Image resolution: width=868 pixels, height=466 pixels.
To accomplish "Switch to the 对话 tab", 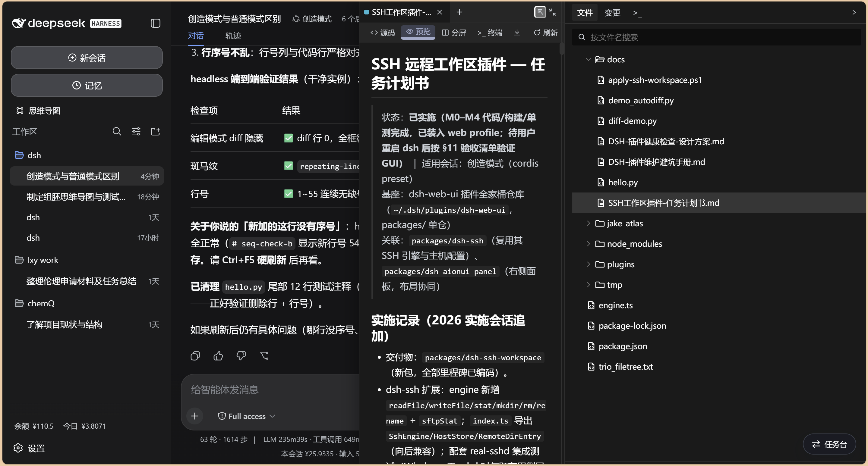I will (x=196, y=36).
